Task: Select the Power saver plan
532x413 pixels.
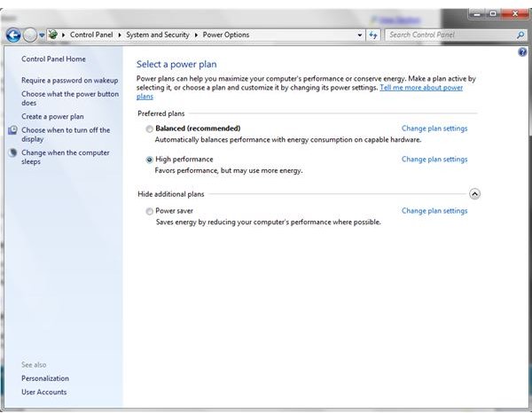Action: point(149,211)
